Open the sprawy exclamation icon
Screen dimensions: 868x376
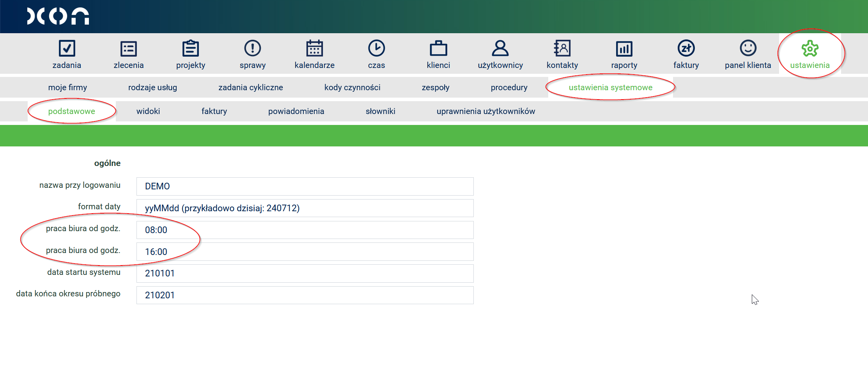pos(253,48)
